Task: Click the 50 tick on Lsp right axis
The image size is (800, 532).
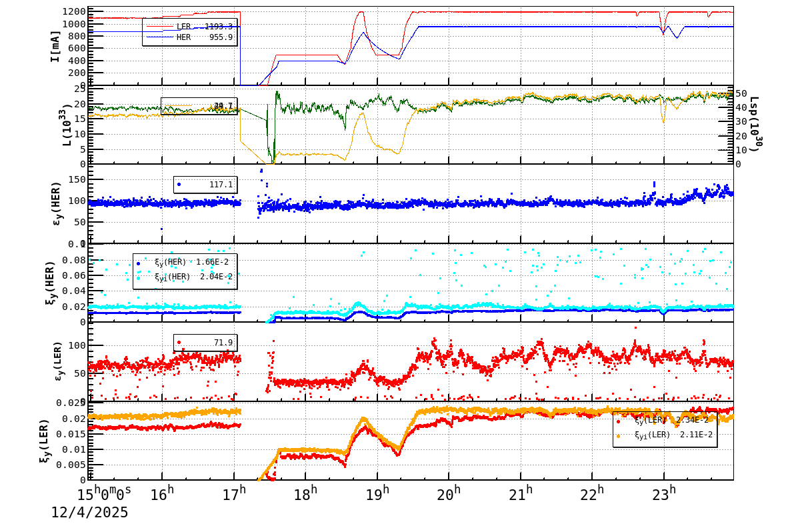Action: (742, 93)
